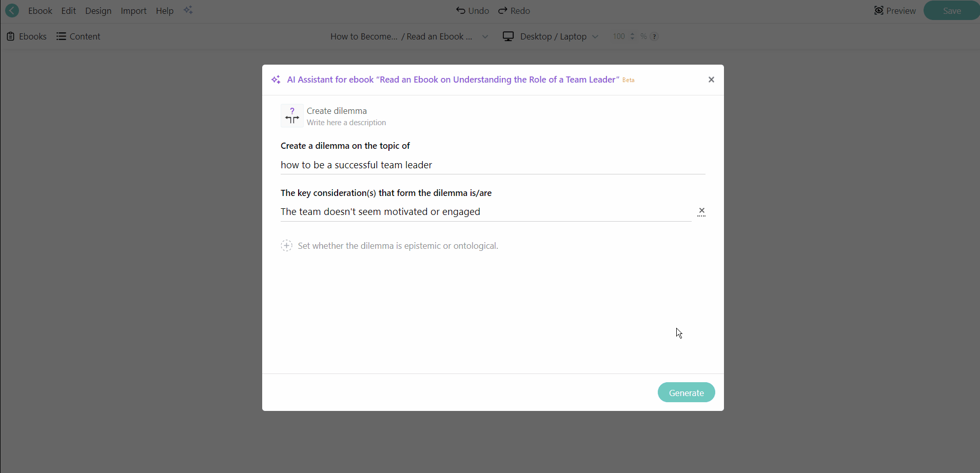The height and width of the screenshot is (473, 980).
Task: Click the zoom help question mark icon
Action: [654, 36]
